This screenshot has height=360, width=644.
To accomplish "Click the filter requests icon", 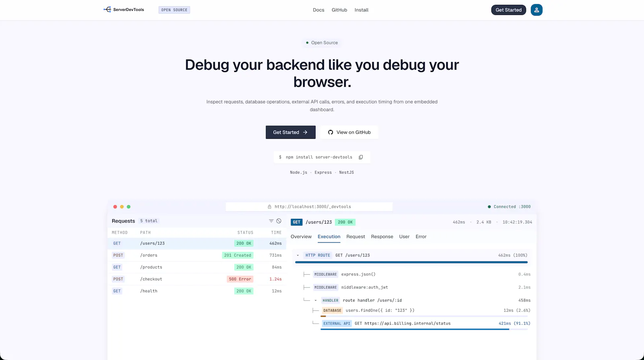I will click(271, 221).
